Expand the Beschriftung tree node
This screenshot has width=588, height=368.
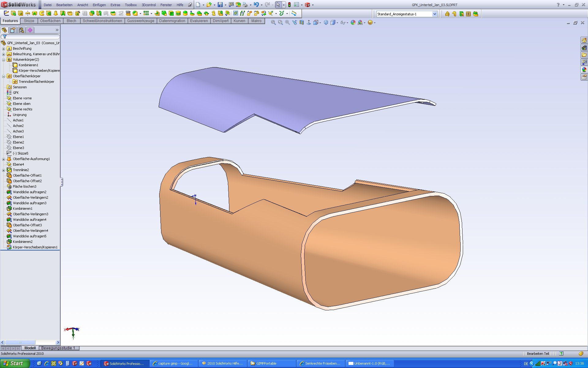[3, 49]
